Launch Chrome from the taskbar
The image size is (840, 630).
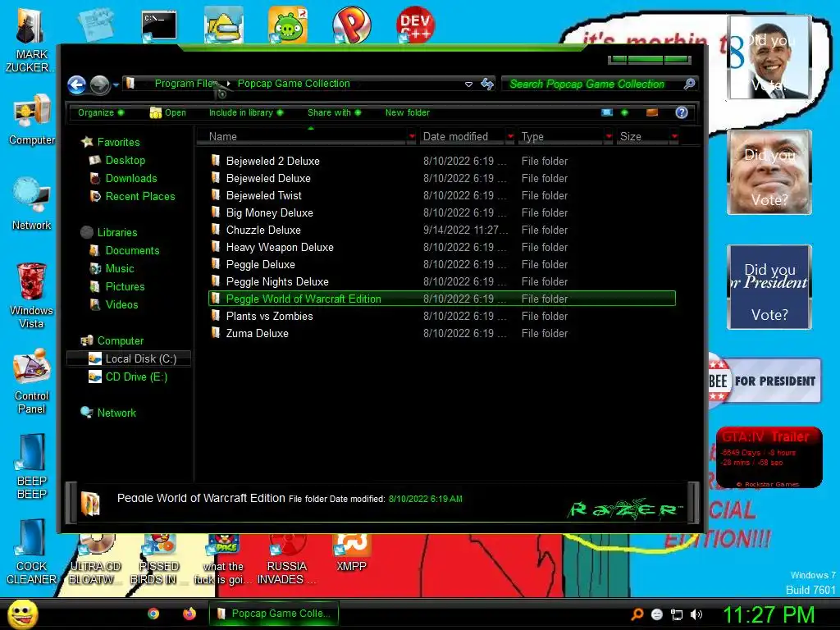(153, 614)
